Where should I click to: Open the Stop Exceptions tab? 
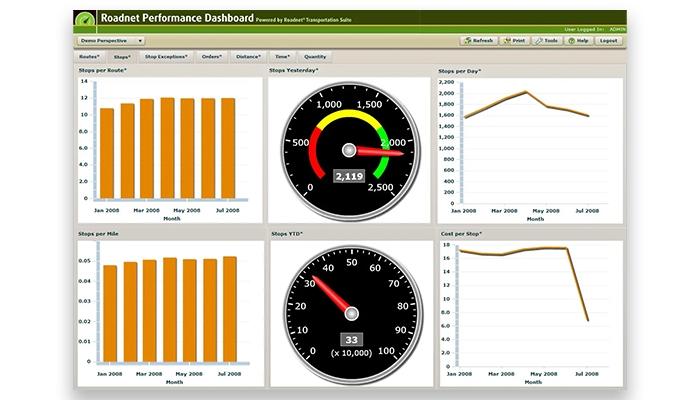pos(166,57)
